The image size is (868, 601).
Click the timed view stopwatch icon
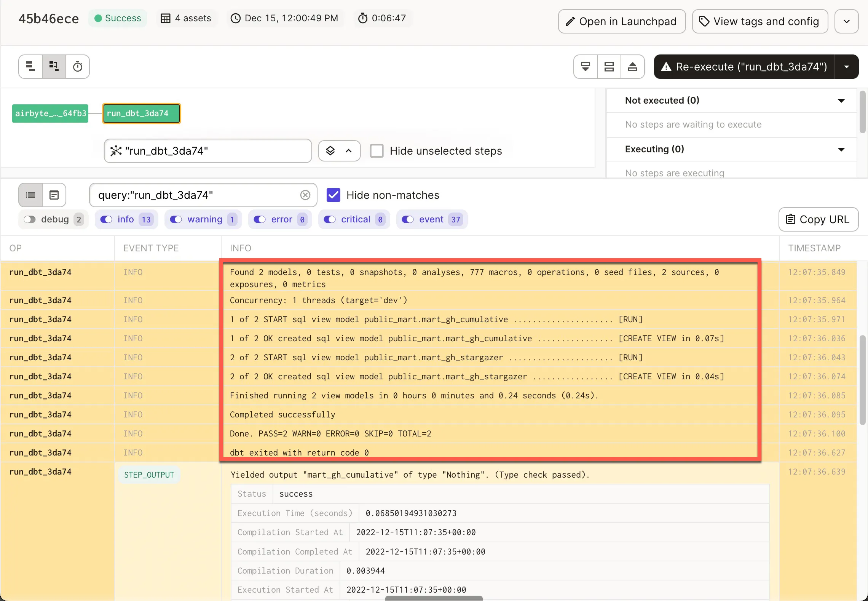78,67
